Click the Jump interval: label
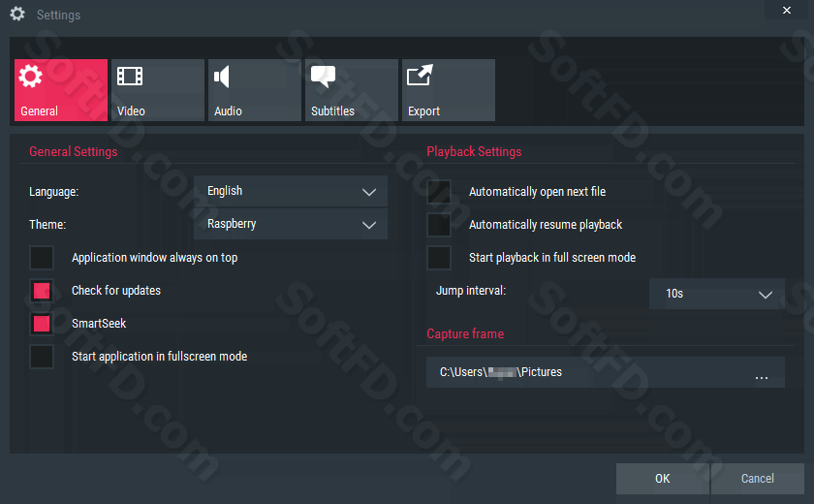The width and height of the screenshot is (814, 504). (471, 291)
